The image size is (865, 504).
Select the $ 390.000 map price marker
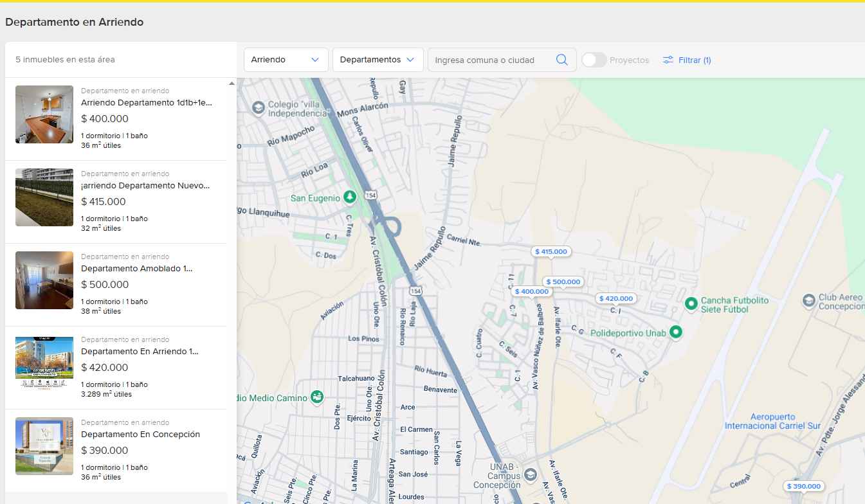pos(804,487)
